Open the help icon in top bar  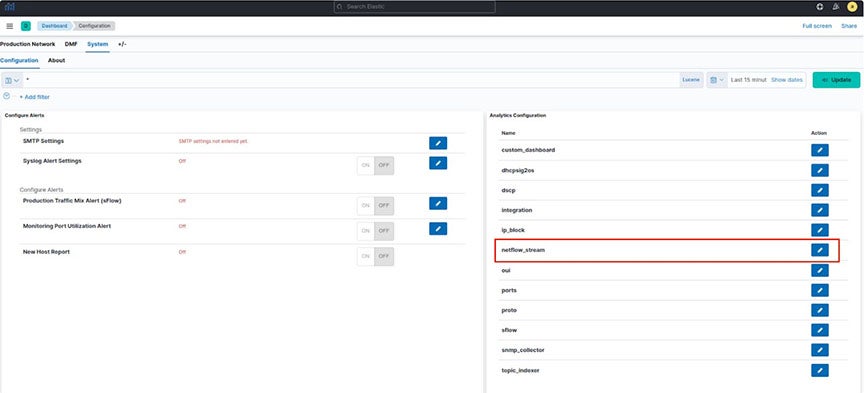pyautogui.click(x=820, y=7)
